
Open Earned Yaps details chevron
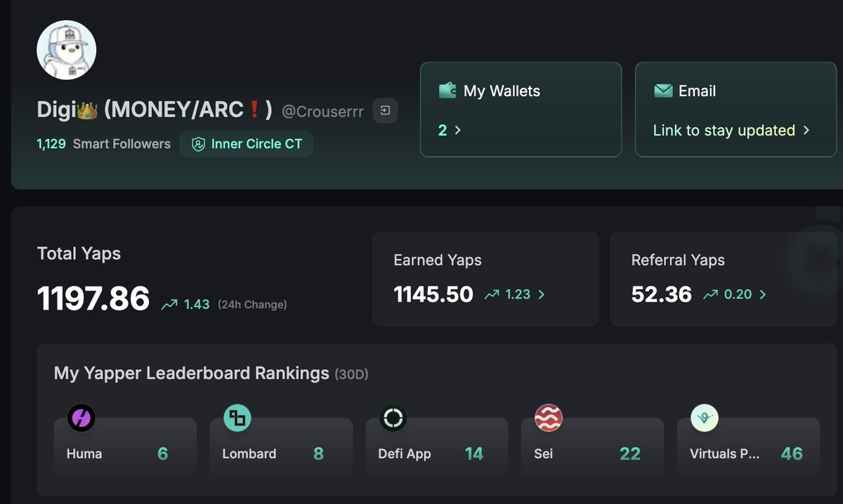(x=541, y=295)
